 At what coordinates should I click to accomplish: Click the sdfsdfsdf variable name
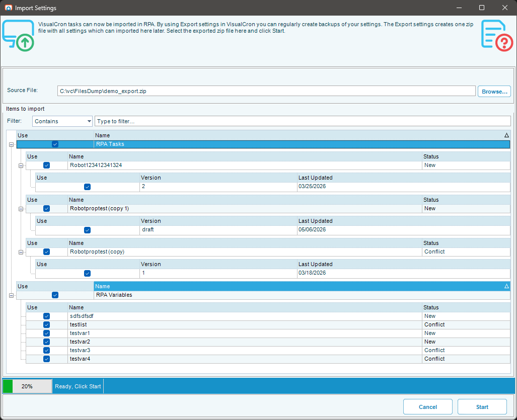(82, 316)
